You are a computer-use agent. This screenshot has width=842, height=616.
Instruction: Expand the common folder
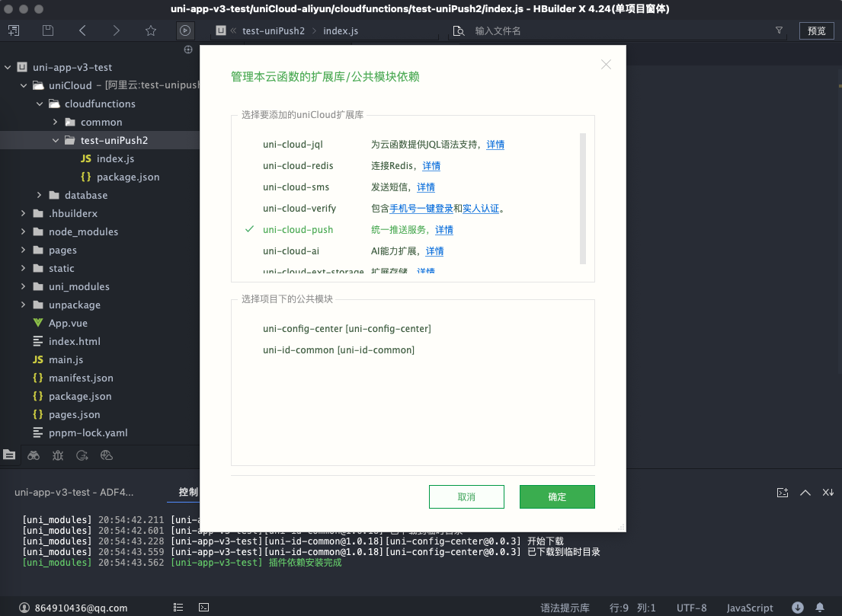(x=56, y=122)
